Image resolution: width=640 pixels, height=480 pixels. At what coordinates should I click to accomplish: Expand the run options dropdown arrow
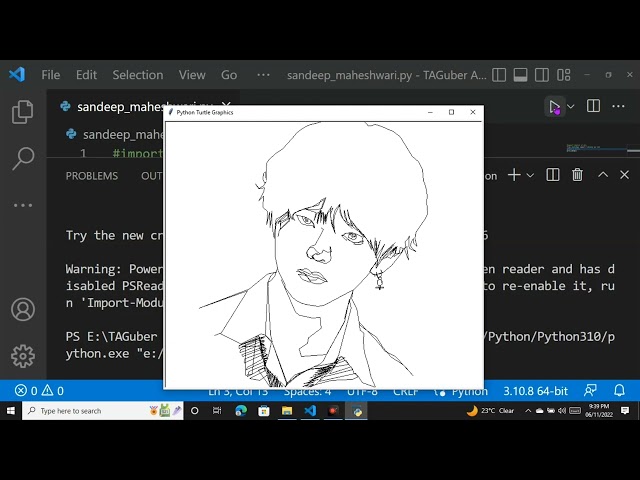[571, 107]
